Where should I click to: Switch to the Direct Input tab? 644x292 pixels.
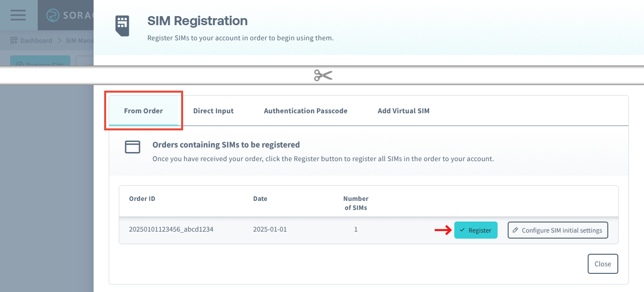[x=213, y=111]
